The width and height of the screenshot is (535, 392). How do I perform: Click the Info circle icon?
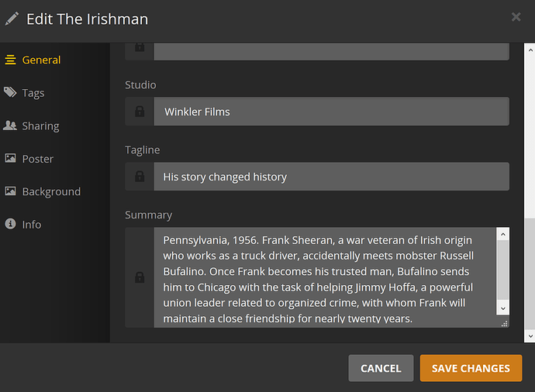pyautogui.click(x=10, y=224)
